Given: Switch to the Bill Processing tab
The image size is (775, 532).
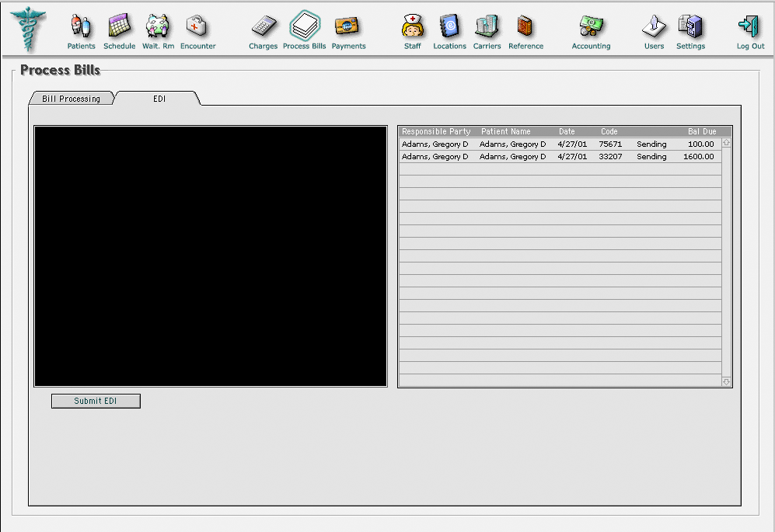Looking at the screenshot, I should point(72,99).
